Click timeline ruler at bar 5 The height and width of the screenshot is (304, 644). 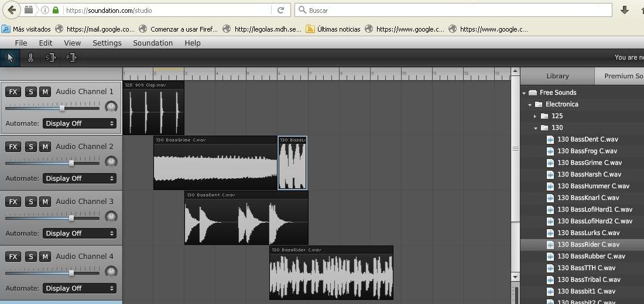(x=248, y=74)
